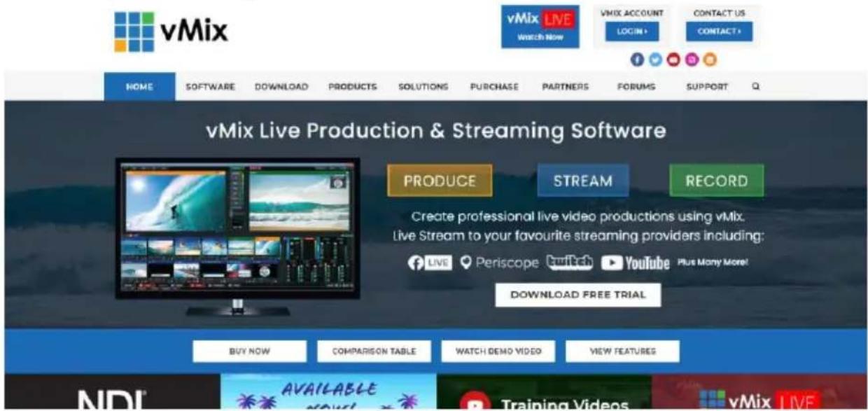The height and width of the screenshot is (411, 868).
Task: Go to the HOME tab
Action: pos(139,87)
